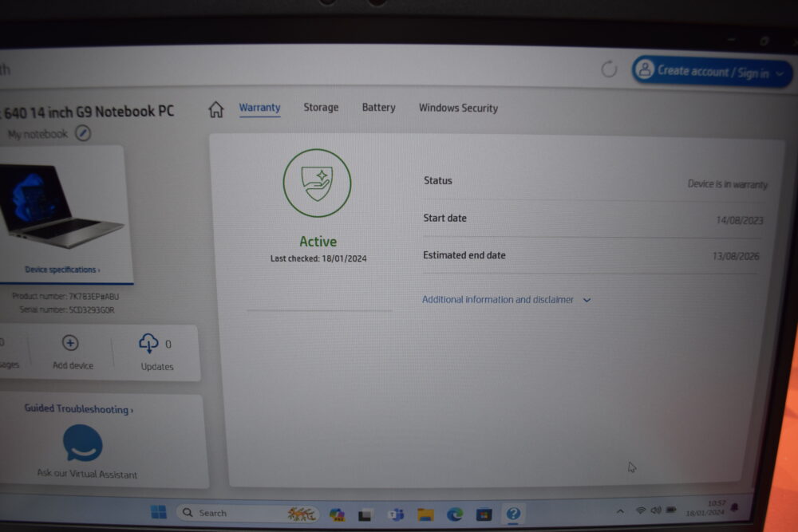The image size is (798, 532).
Task: Switch to the Battery tab
Action: click(378, 108)
